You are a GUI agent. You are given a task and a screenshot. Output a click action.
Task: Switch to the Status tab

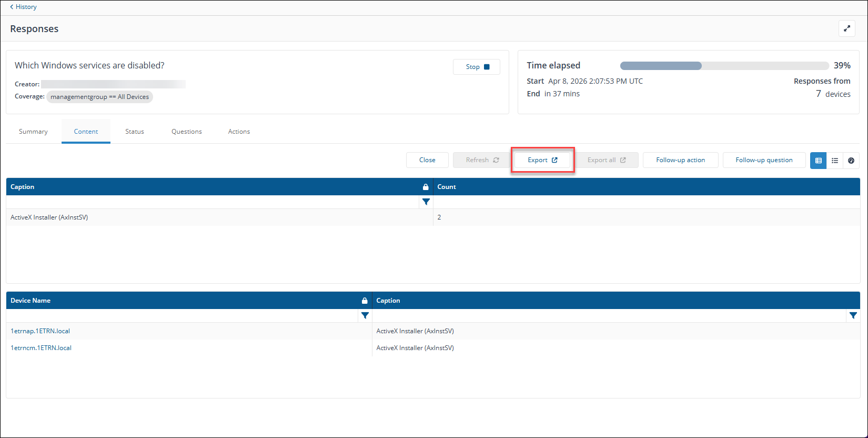point(135,132)
